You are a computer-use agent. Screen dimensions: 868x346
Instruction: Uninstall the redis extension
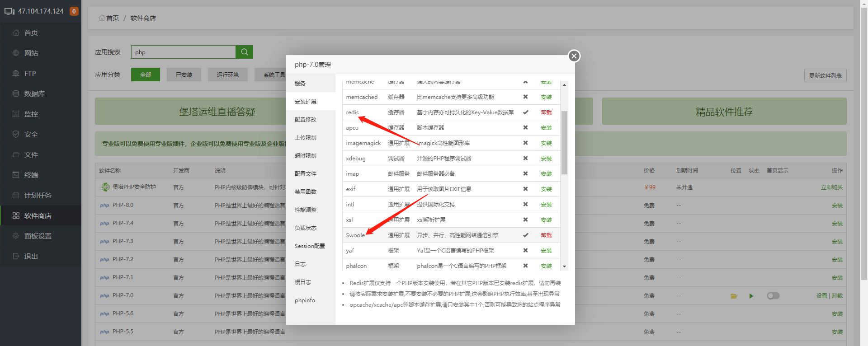pos(546,112)
